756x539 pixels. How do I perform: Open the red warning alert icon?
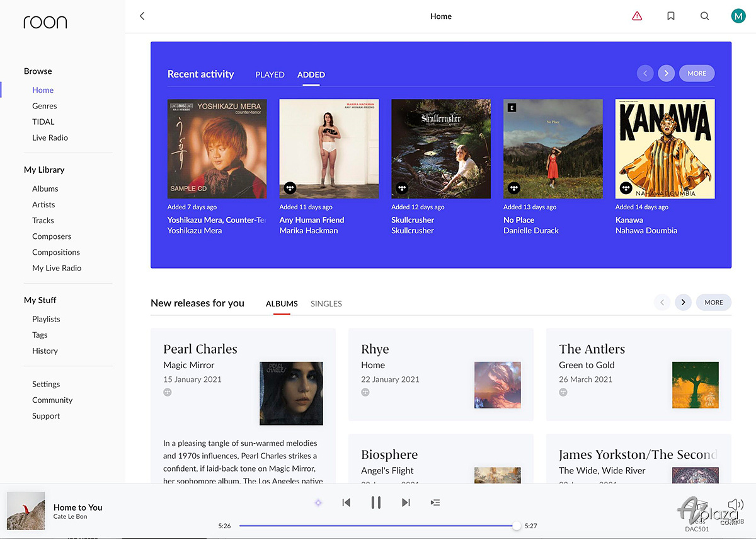pos(637,16)
